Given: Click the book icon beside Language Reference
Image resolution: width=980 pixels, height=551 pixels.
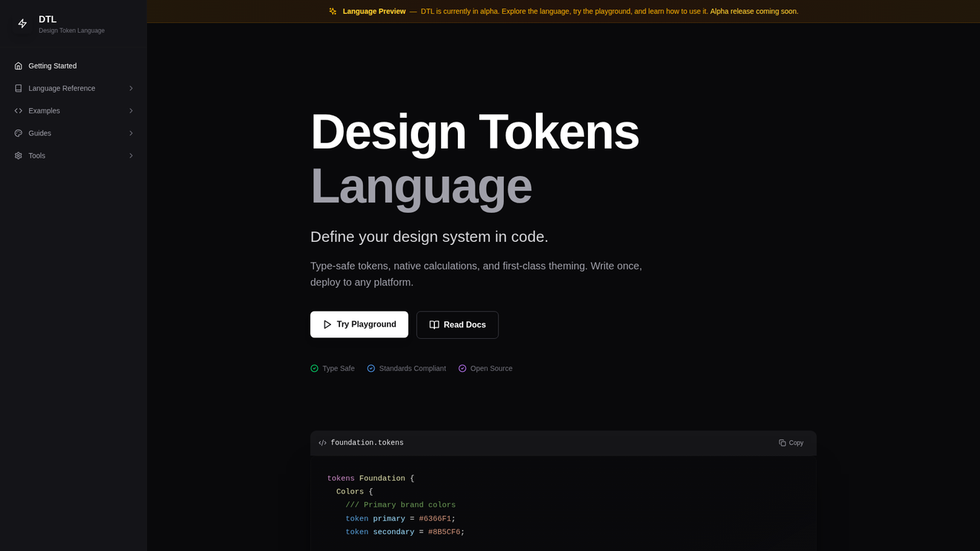Looking at the screenshot, I should (x=18, y=88).
